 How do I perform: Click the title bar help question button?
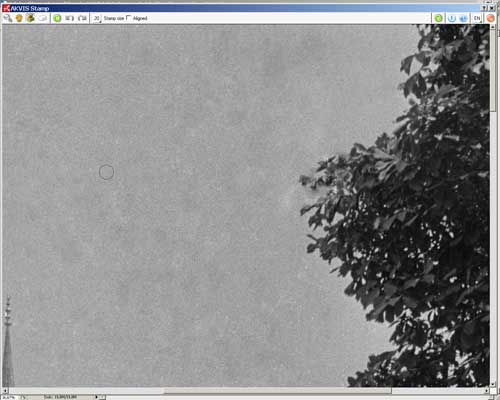[484, 8]
